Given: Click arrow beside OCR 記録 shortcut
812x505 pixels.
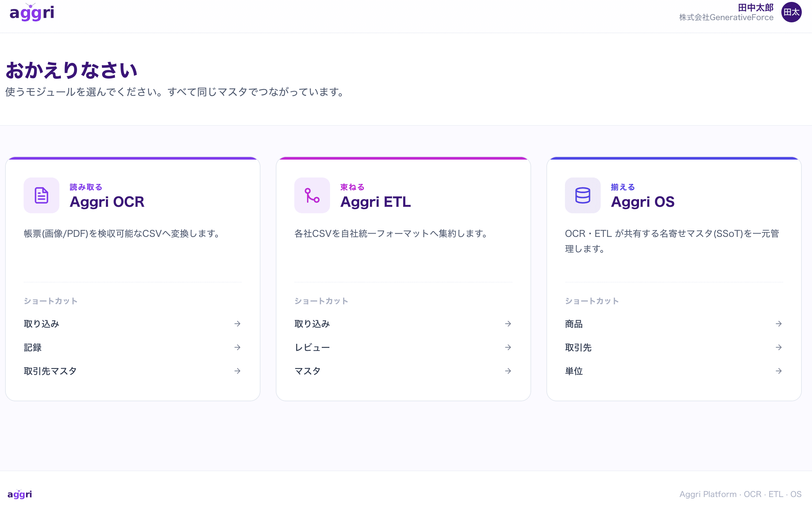Looking at the screenshot, I should point(237,347).
